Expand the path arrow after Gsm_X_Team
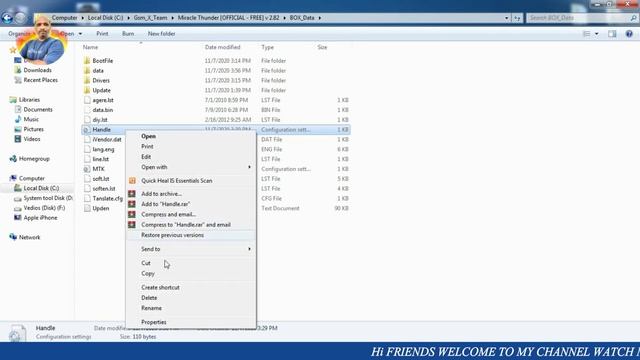The height and width of the screenshot is (360, 640). (x=172, y=18)
